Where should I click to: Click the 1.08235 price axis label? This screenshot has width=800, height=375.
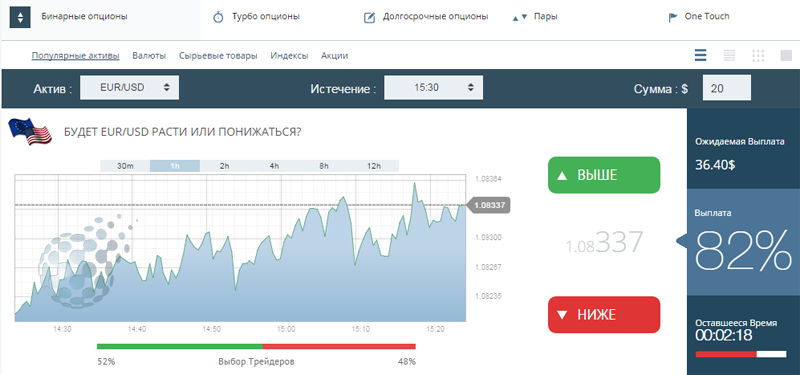tap(488, 296)
